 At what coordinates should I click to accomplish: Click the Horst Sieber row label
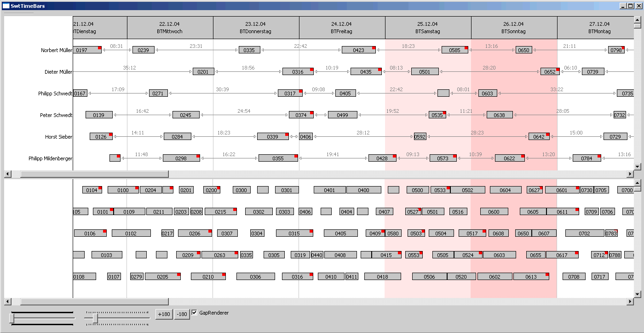coord(58,137)
